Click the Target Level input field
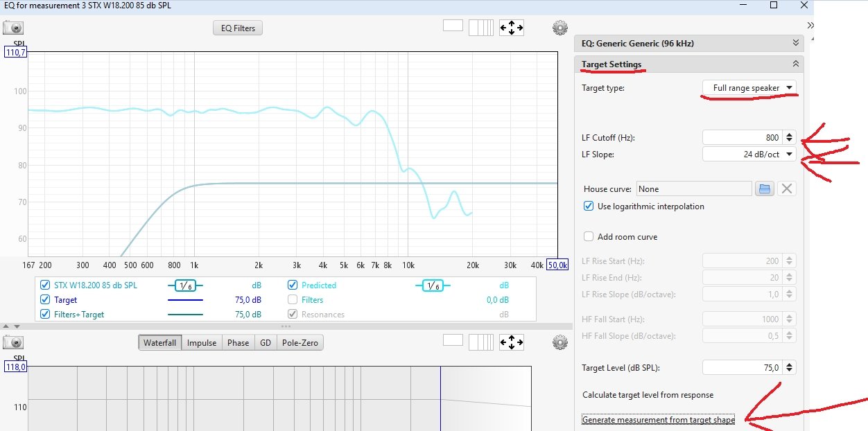868x431 pixels. (x=742, y=368)
